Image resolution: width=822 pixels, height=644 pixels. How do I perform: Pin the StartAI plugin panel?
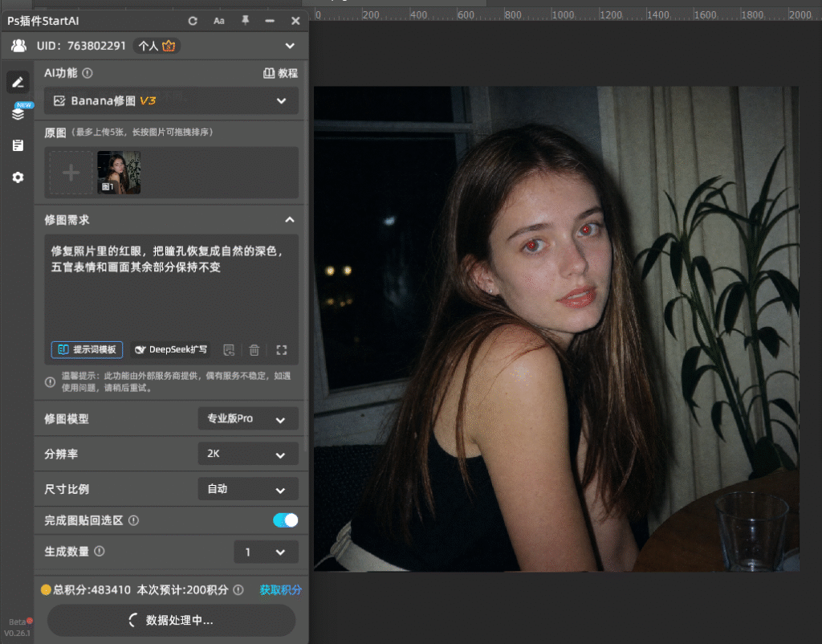(x=245, y=20)
